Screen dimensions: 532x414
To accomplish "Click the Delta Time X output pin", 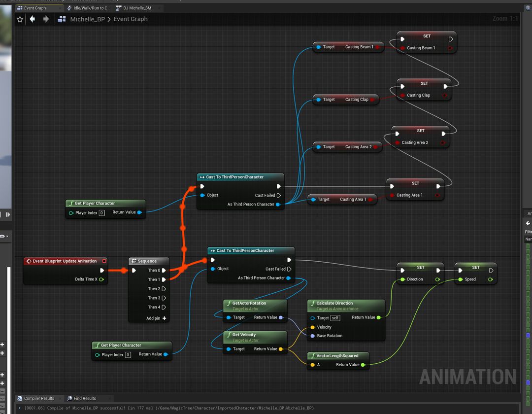I will pyautogui.click(x=101, y=279).
